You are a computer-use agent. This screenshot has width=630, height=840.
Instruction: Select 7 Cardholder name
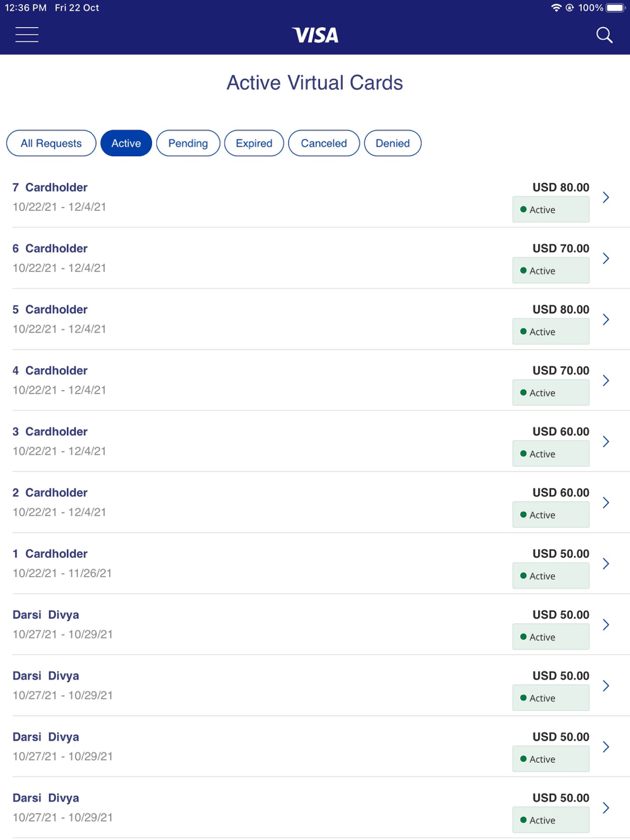pos(50,187)
